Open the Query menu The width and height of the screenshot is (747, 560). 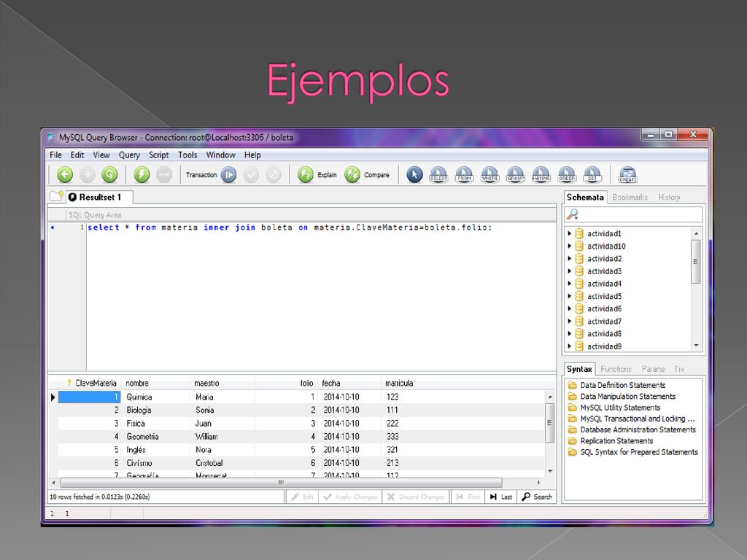(x=129, y=155)
